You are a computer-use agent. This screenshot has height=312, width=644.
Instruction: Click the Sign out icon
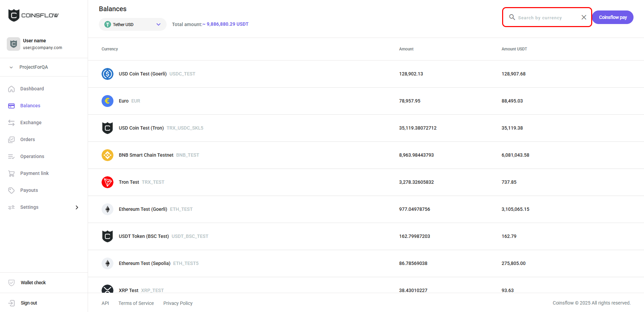click(12, 303)
